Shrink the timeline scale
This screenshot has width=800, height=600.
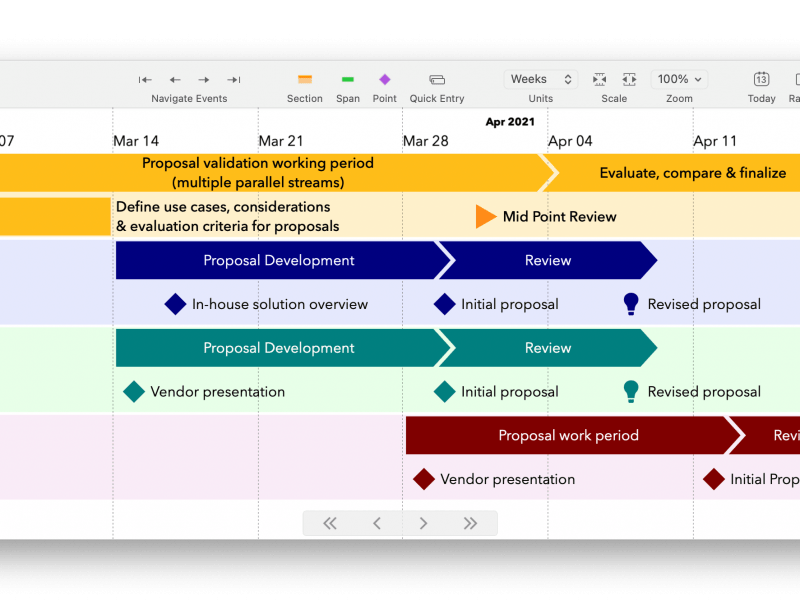599,80
